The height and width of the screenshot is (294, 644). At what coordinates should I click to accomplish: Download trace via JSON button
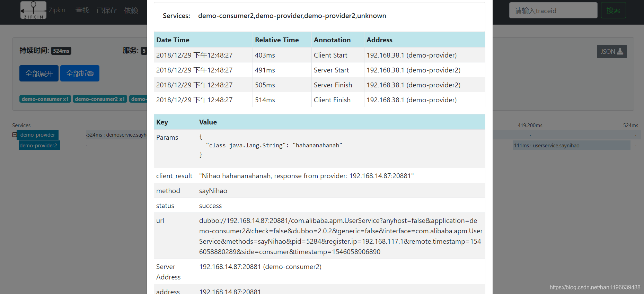pyautogui.click(x=611, y=51)
